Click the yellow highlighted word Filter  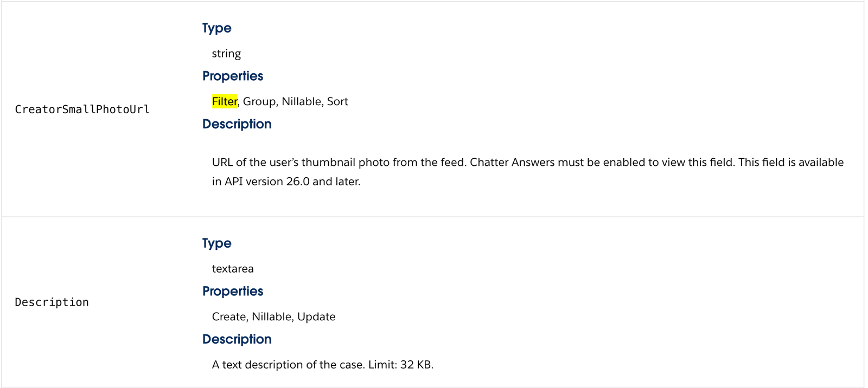225,101
